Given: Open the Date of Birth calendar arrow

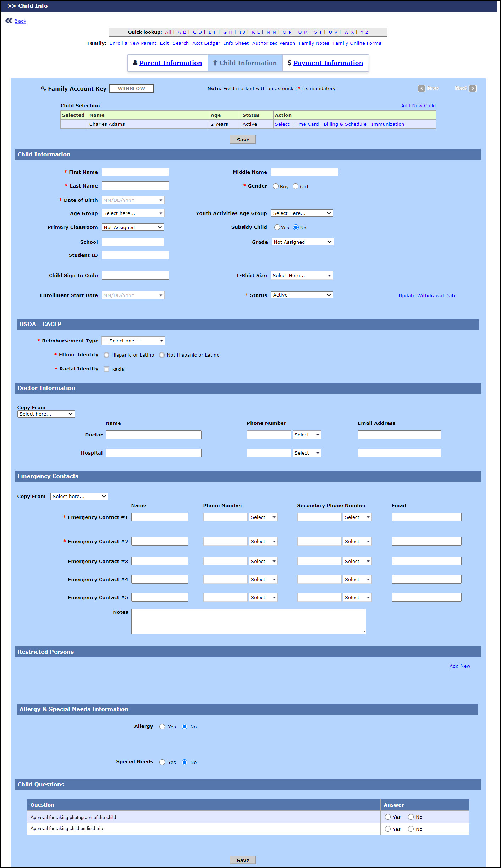Looking at the screenshot, I should click(x=161, y=200).
